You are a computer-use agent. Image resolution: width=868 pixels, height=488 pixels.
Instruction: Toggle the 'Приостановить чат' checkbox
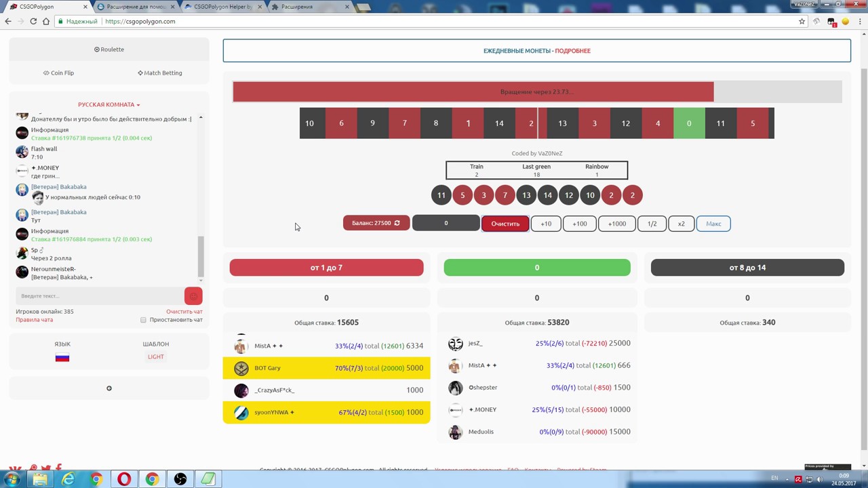pos(143,320)
